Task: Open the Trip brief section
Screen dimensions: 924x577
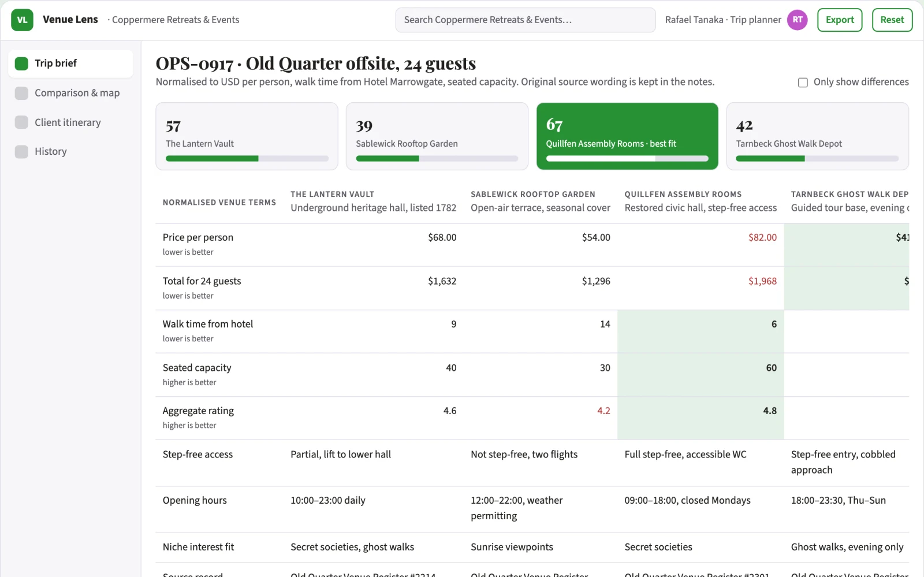Action: pyautogui.click(x=70, y=64)
